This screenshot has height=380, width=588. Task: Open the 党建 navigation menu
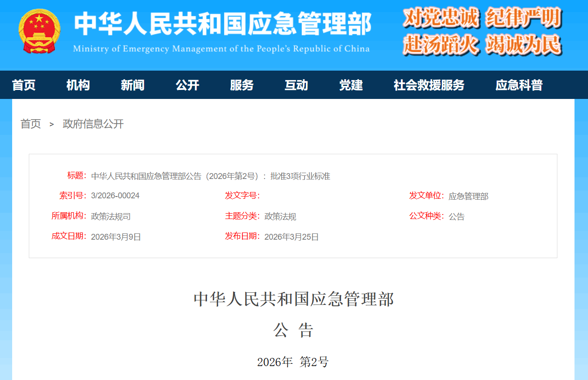pos(350,85)
